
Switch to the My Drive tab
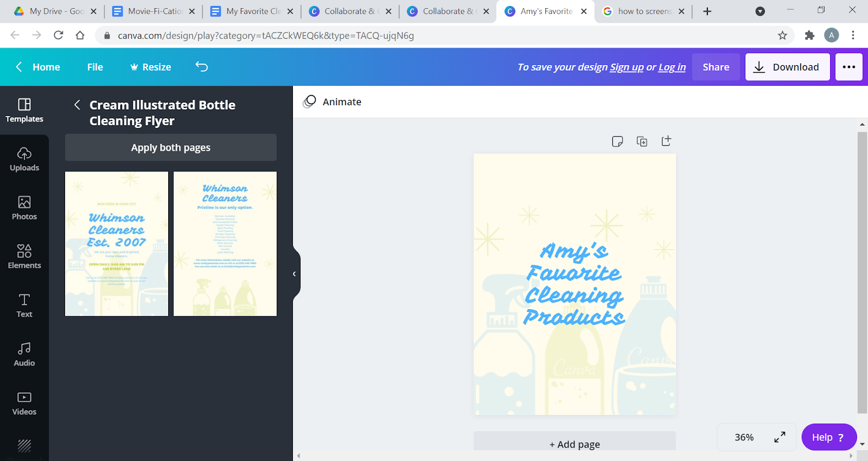(49, 11)
